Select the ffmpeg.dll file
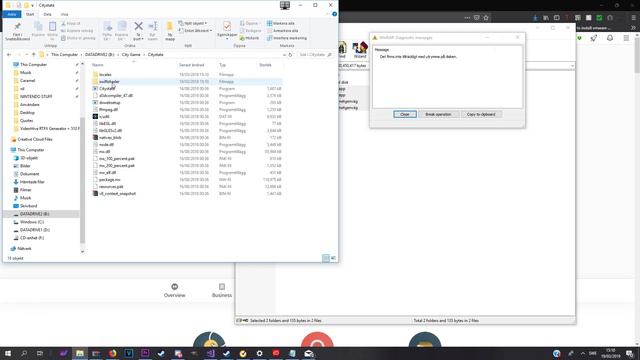 pyautogui.click(x=108, y=109)
